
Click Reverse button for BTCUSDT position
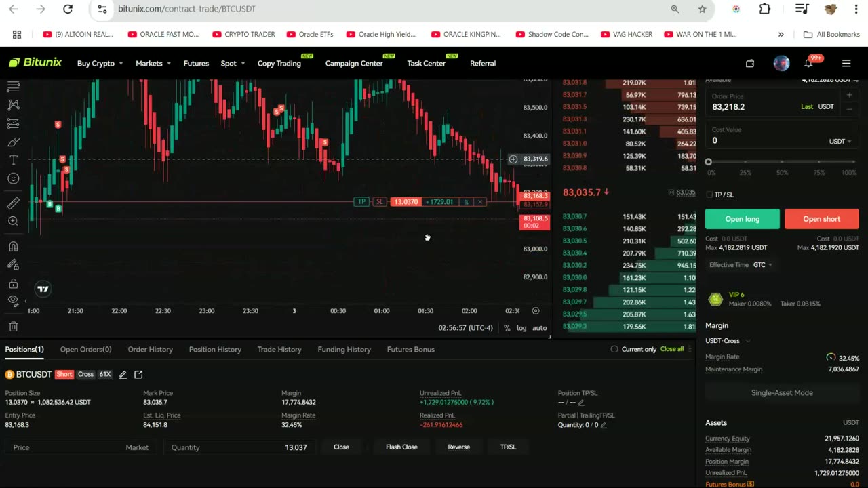coord(458,447)
